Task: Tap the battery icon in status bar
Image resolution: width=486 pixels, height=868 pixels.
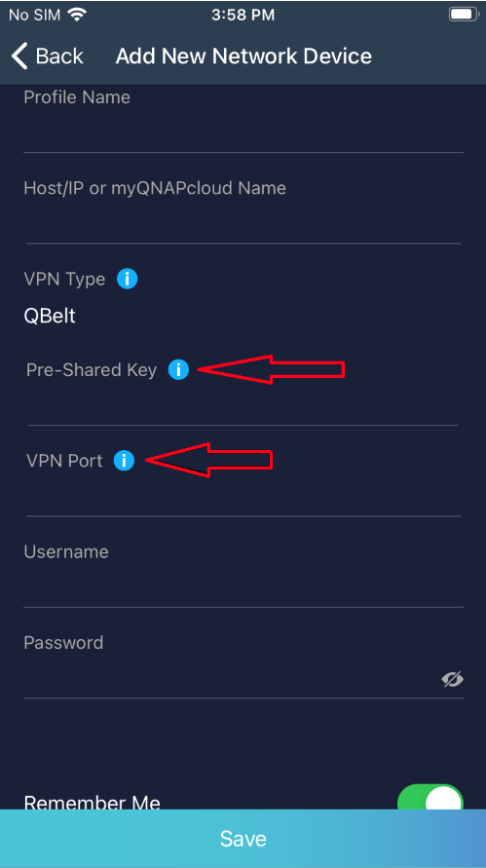Action: [x=464, y=15]
